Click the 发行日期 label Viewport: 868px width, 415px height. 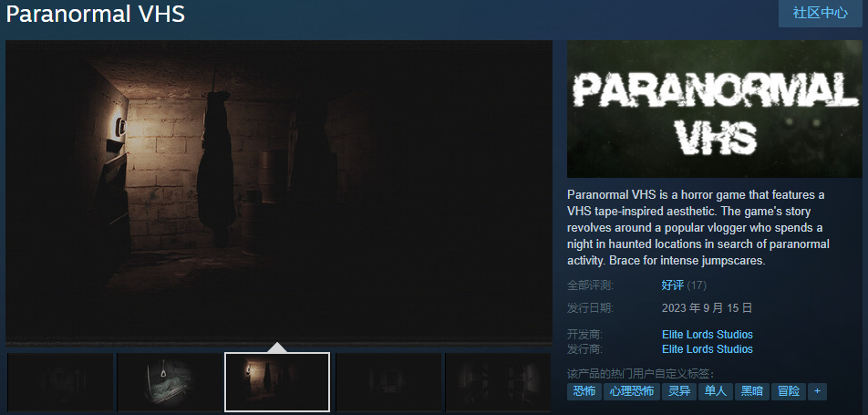tap(590, 308)
